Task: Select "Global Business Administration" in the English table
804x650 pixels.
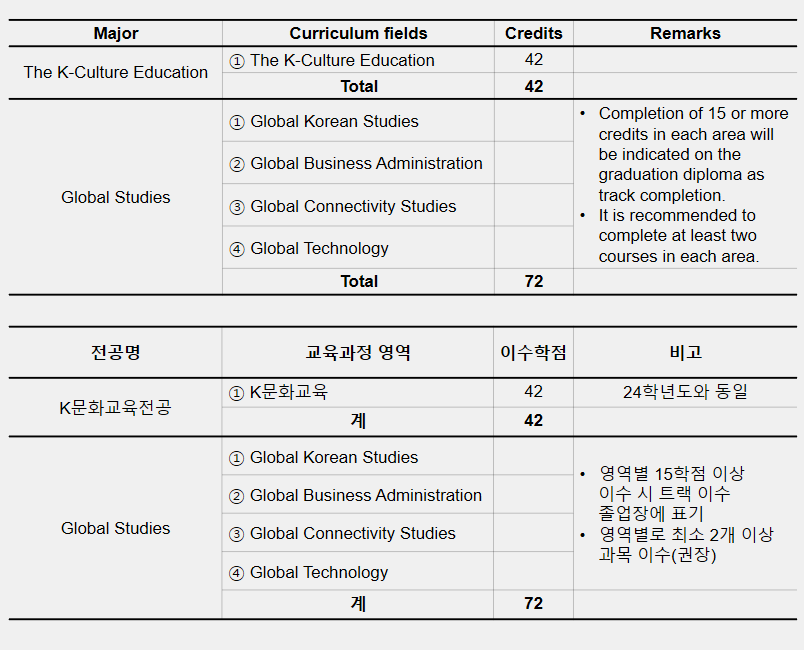Action: click(365, 163)
